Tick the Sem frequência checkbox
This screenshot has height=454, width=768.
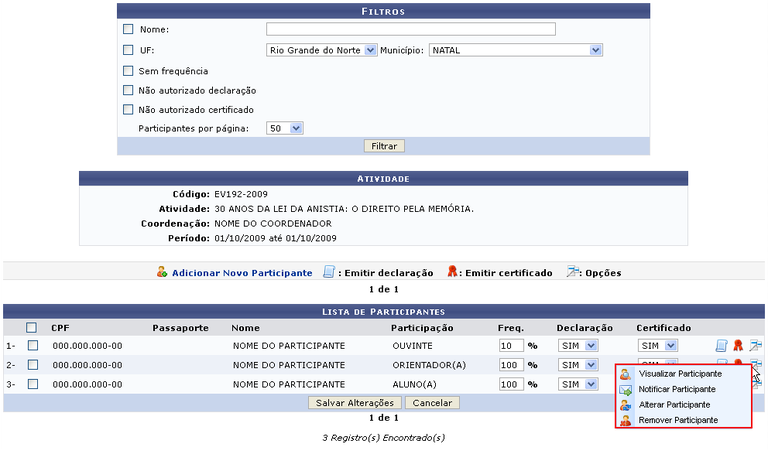(128, 71)
